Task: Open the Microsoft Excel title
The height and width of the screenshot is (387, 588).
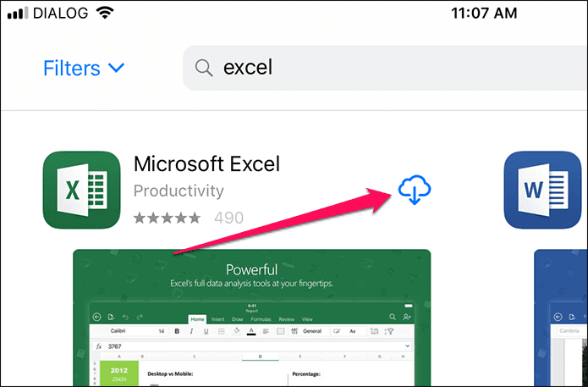Action: coord(206,164)
